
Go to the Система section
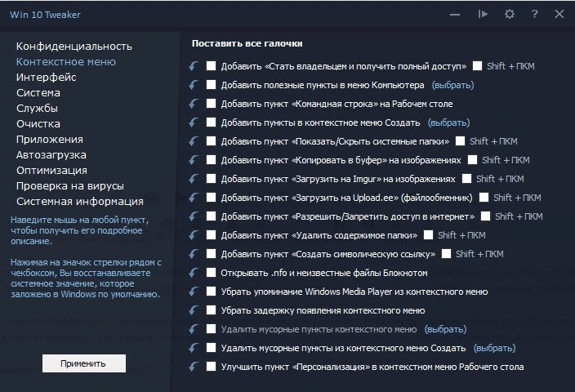coord(38,93)
